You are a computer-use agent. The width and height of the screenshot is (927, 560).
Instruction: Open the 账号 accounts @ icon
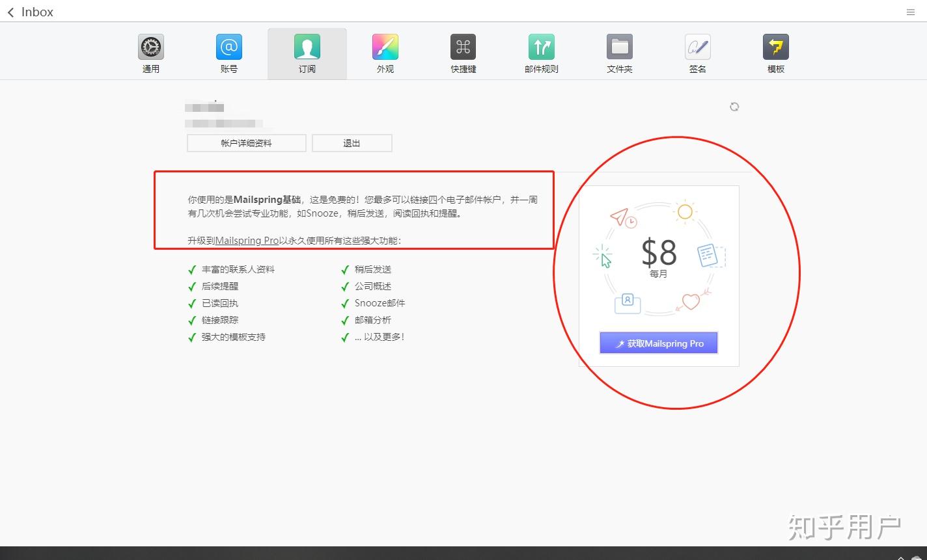(229, 47)
